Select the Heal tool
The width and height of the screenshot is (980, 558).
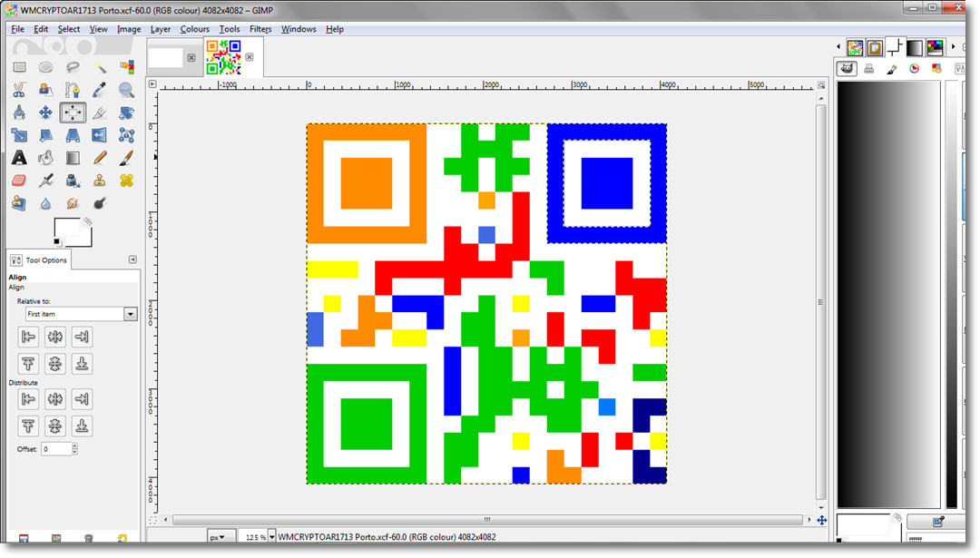click(x=126, y=181)
